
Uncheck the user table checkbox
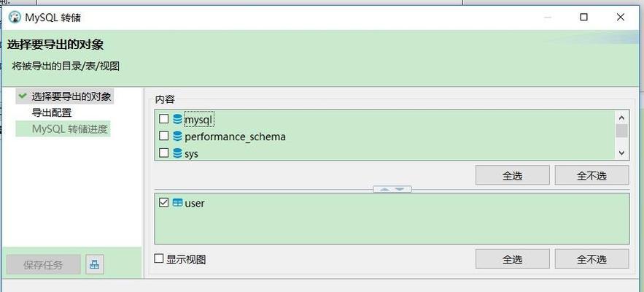coord(164,202)
